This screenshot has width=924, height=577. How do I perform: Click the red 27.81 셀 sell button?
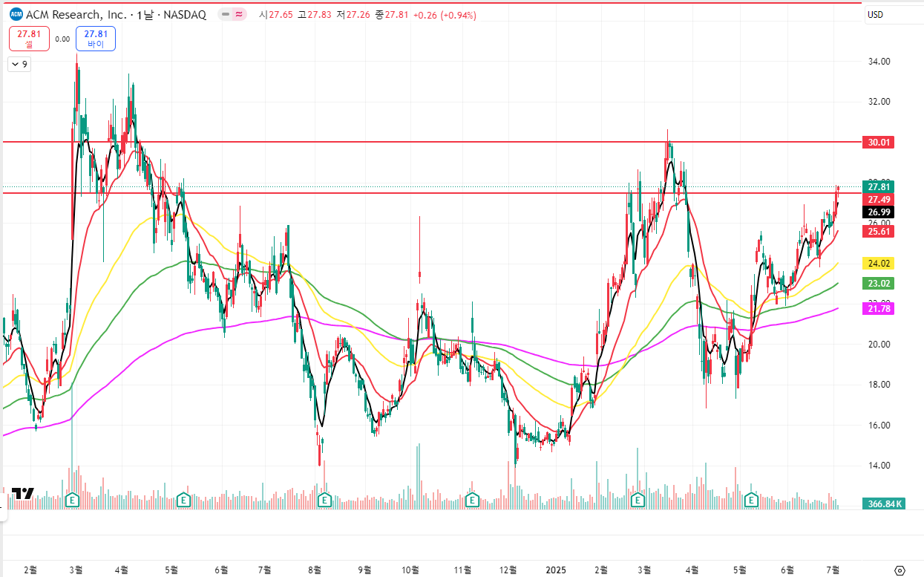[x=29, y=39]
